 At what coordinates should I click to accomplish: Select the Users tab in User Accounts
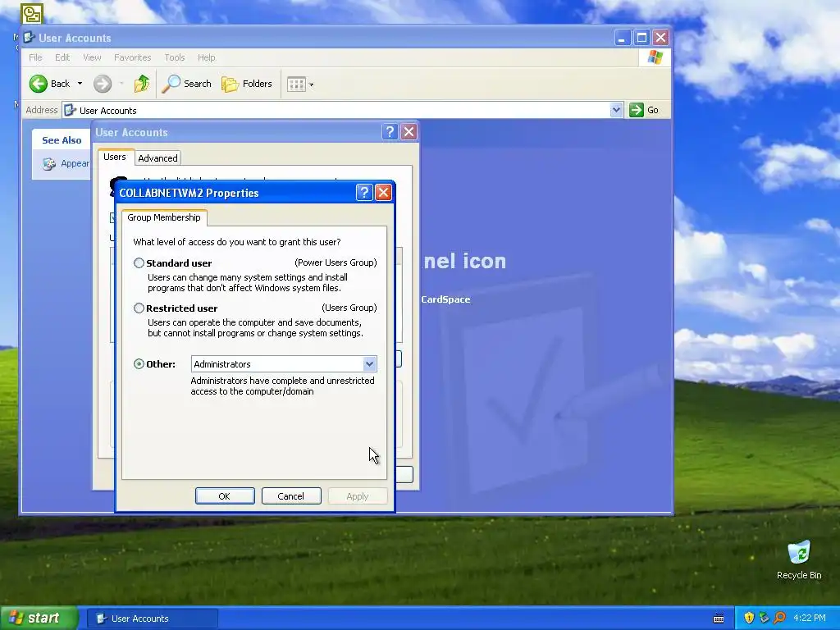(115, 157)
